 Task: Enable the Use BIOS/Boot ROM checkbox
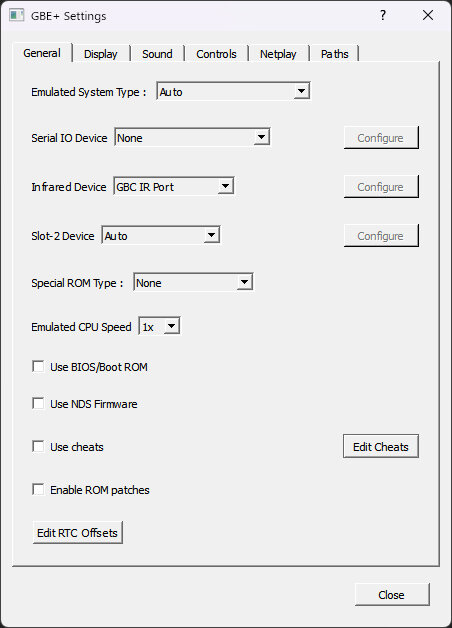pyautogui.click(x=38, y=366)
